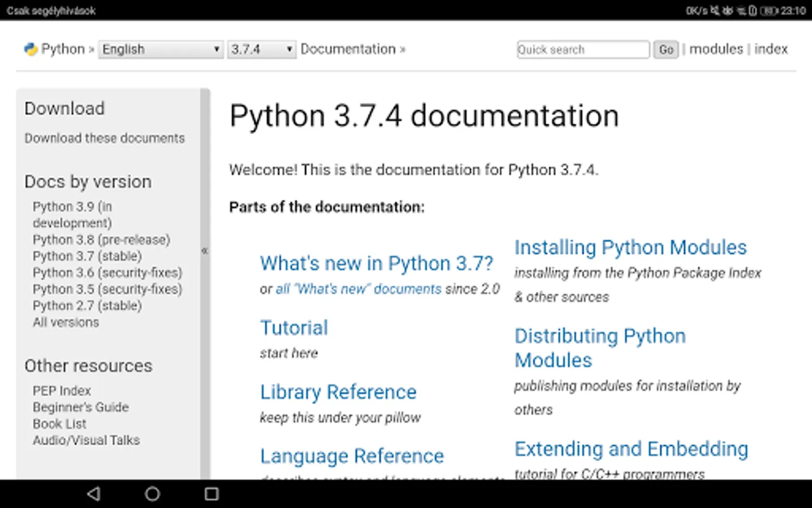Viewport: 812px width, 508px height.
Task: Tap the Android home circle button
Action: [152, 494]
